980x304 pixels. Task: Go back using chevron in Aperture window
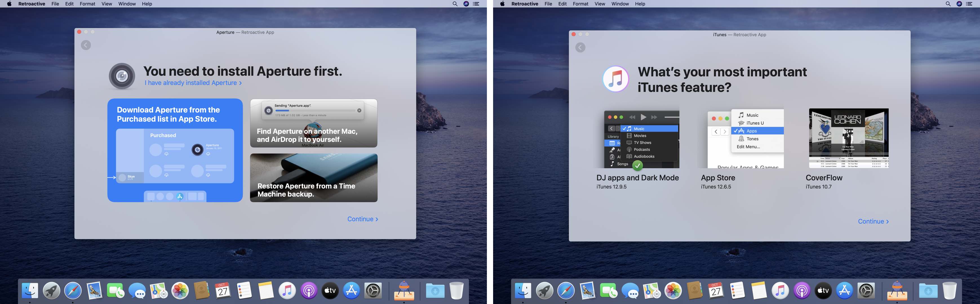(x=86, y=45)
